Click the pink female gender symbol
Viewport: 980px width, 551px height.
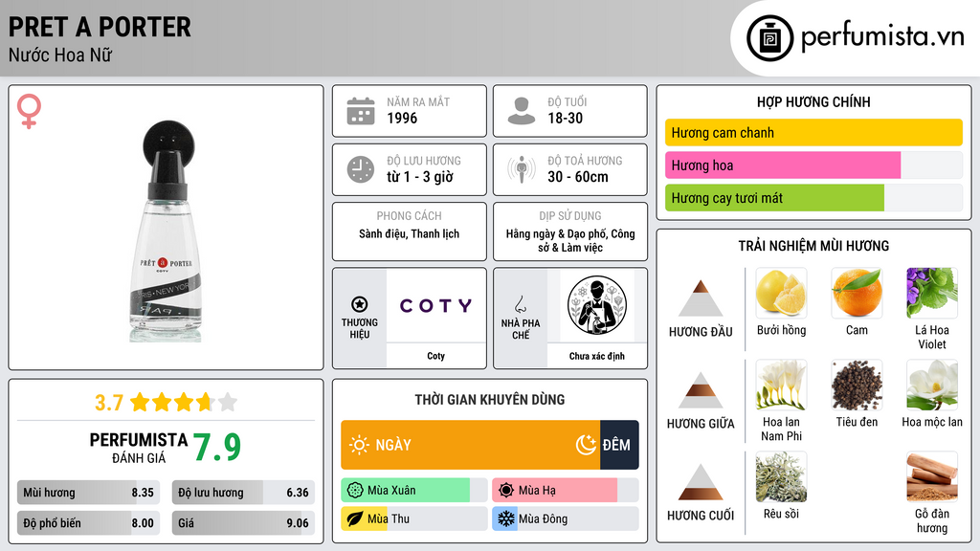click(29, 111)
